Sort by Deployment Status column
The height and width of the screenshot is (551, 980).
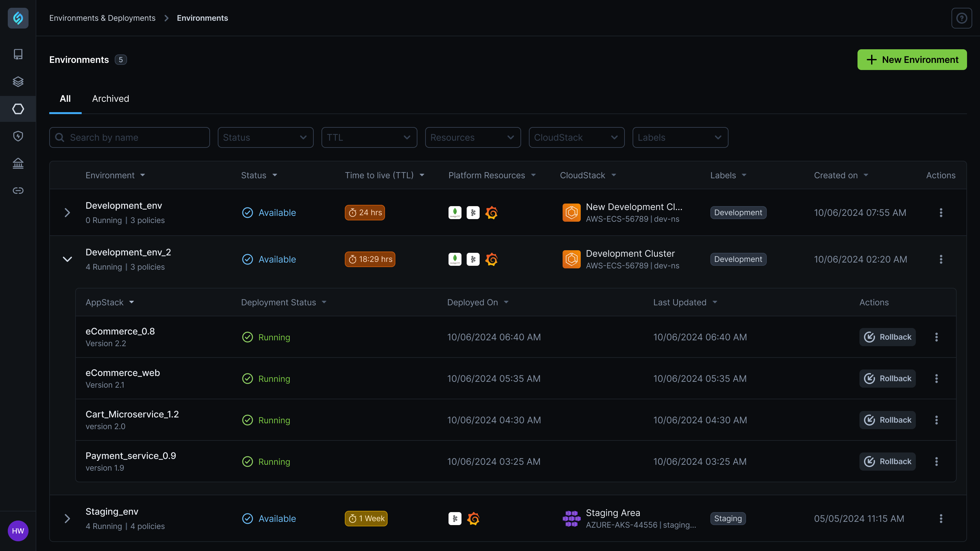284,302
